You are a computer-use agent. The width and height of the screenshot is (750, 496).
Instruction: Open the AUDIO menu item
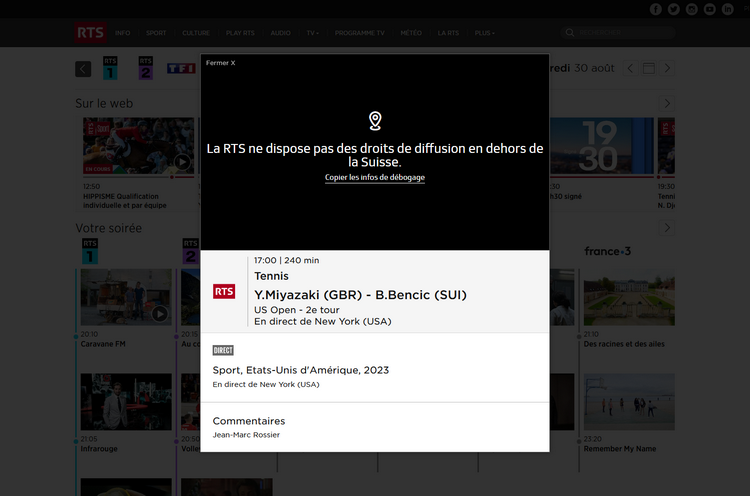click(x=280, y=33)
